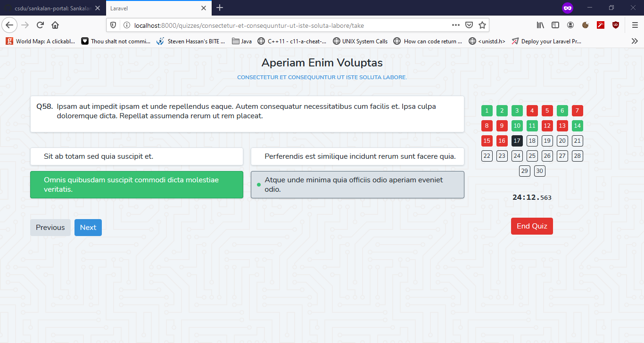Close the Laravel tab

[x=203, y=8]
